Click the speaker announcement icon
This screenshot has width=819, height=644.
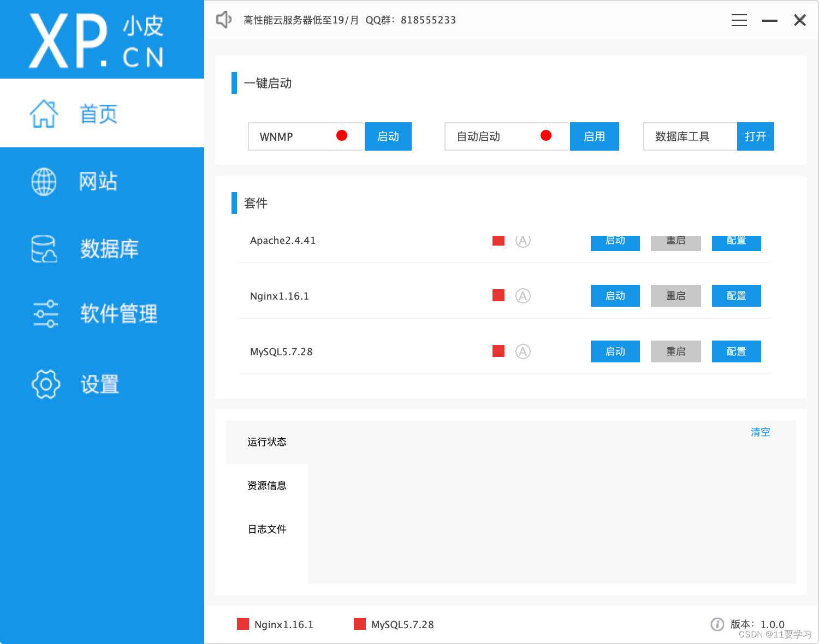[x=224, y=20]
